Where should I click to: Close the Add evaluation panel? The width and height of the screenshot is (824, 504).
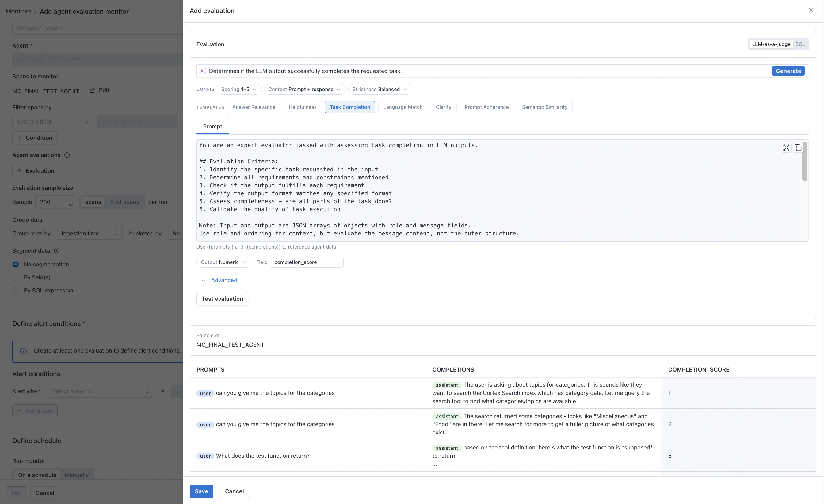[x=811, y=10]
